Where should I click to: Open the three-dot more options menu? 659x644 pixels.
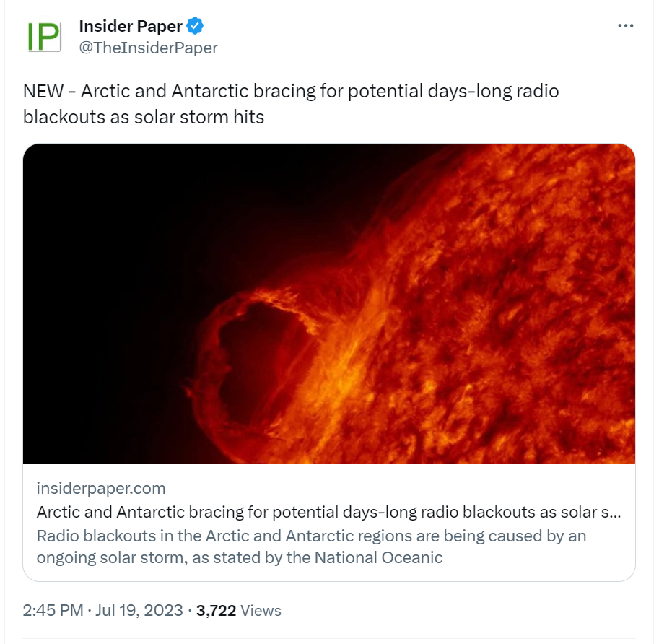pos(625,26)
